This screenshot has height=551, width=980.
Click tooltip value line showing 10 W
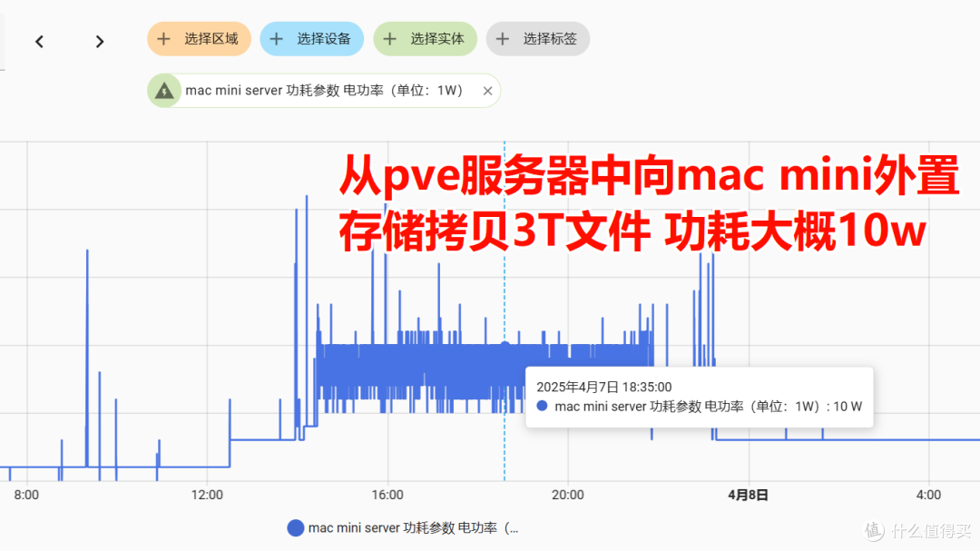tap(699, 407)
